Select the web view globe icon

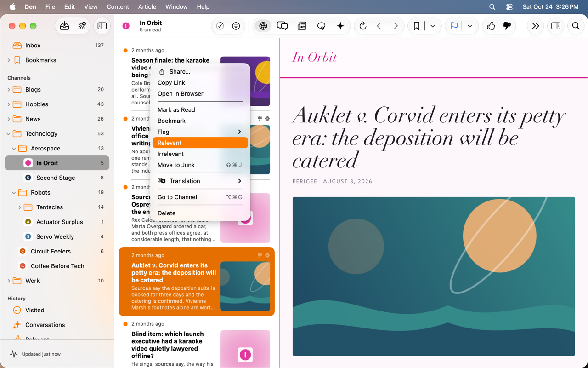point(263,26)
